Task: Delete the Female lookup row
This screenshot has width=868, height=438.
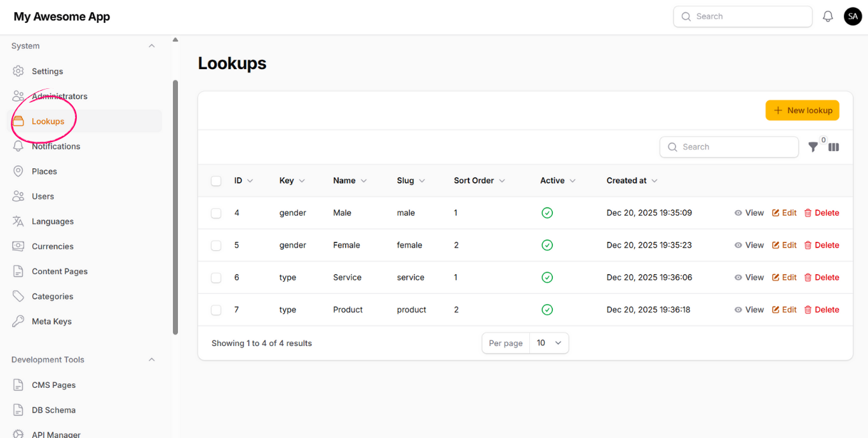Action: 822,245
